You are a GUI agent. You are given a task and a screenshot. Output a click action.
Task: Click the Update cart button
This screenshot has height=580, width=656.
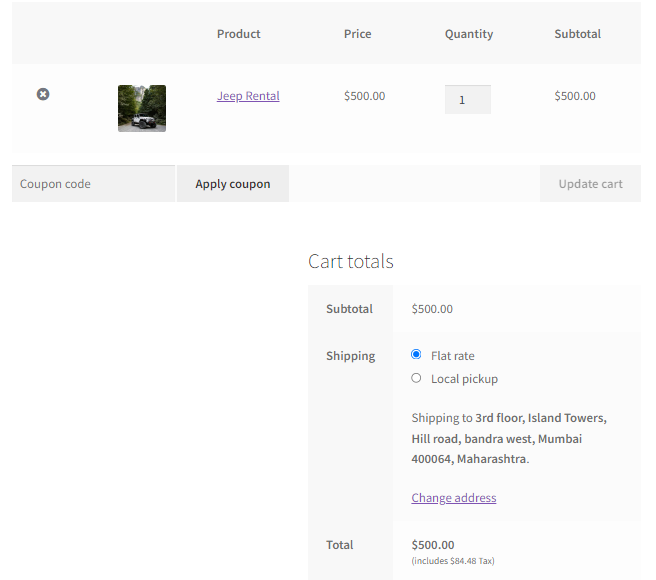pos(590,184)
